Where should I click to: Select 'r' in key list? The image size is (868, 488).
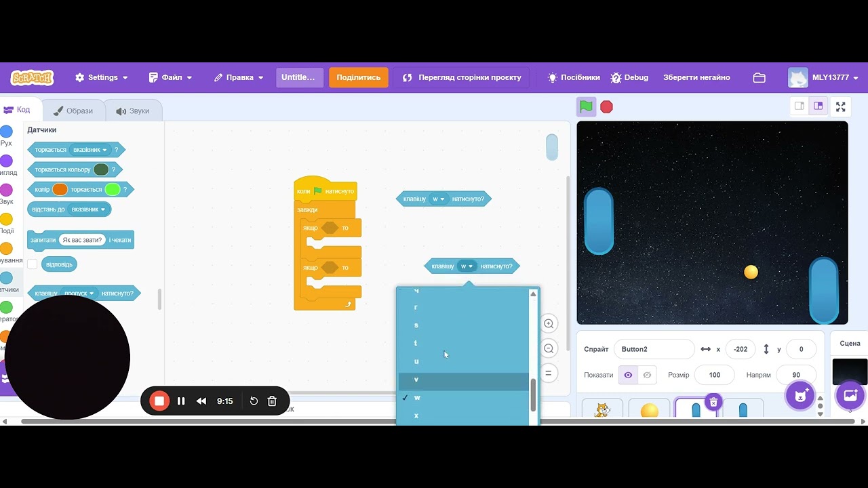click(x=463, y=307)
